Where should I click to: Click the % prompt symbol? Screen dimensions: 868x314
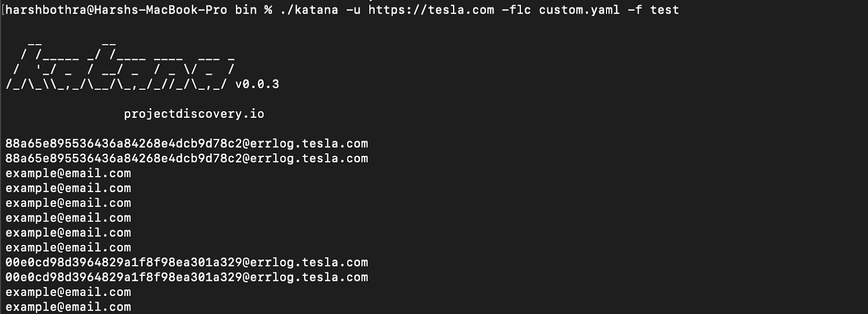pyautogui.click(x=268, y=10)
